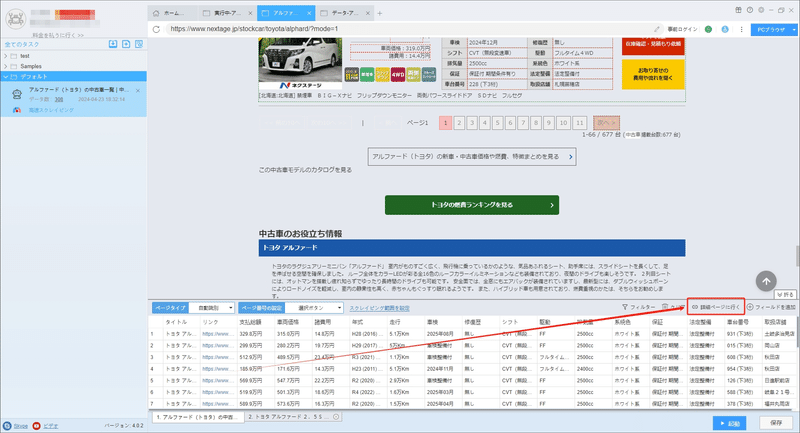Click the 4WD badge icon on car listing

coord(398,74)
